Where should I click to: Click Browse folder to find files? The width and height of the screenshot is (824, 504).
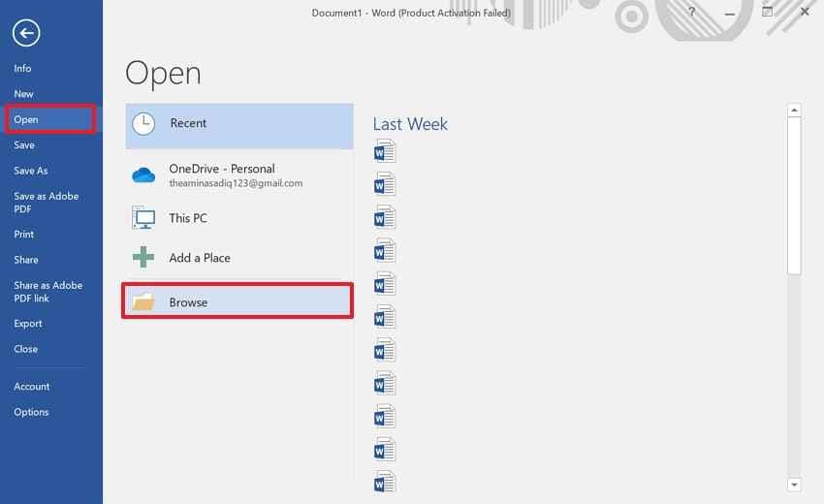click(x=237, y=301)
